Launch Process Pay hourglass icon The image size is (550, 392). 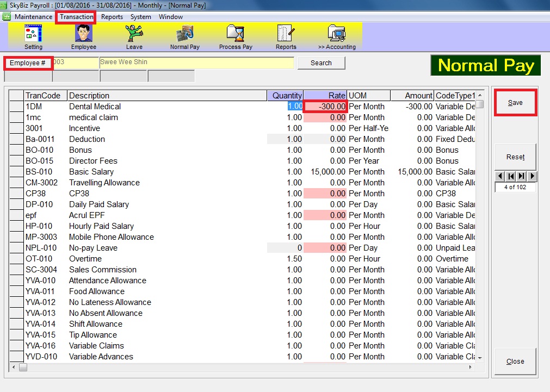[236, 36]
